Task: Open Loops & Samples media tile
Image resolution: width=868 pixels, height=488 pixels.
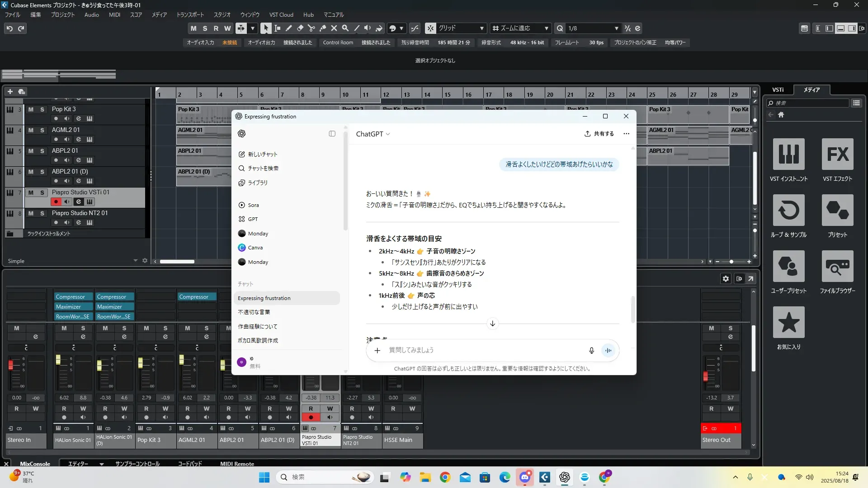Action: click(x=788, y=211)
